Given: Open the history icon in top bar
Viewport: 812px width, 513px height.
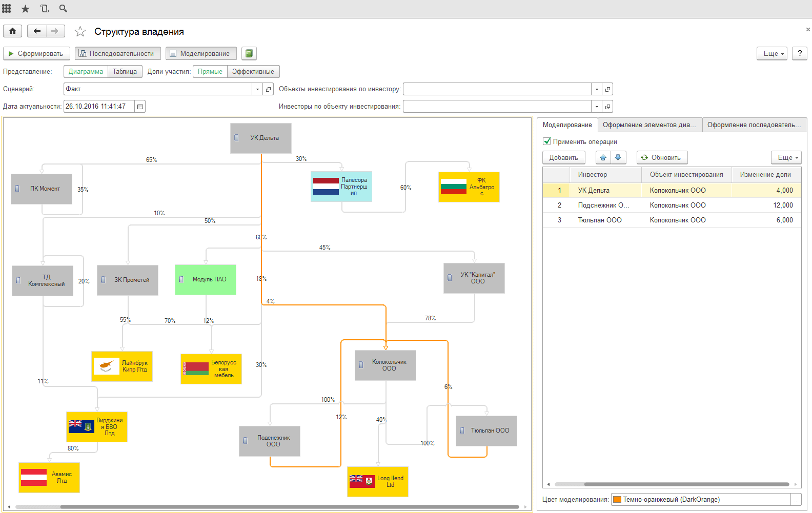Looking at the screenshot, I should 45,9.
